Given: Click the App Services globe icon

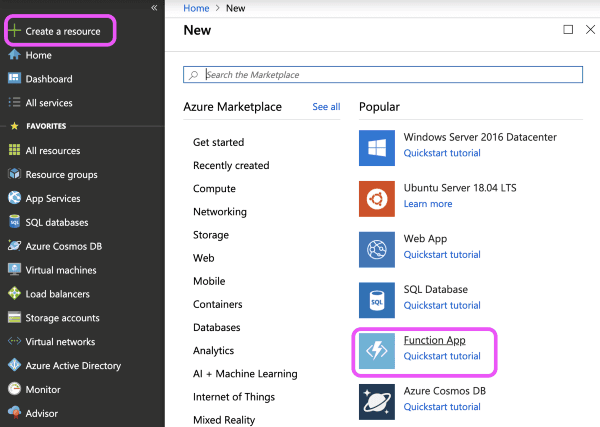Looking at the screenshot, I should coord(14,198).
